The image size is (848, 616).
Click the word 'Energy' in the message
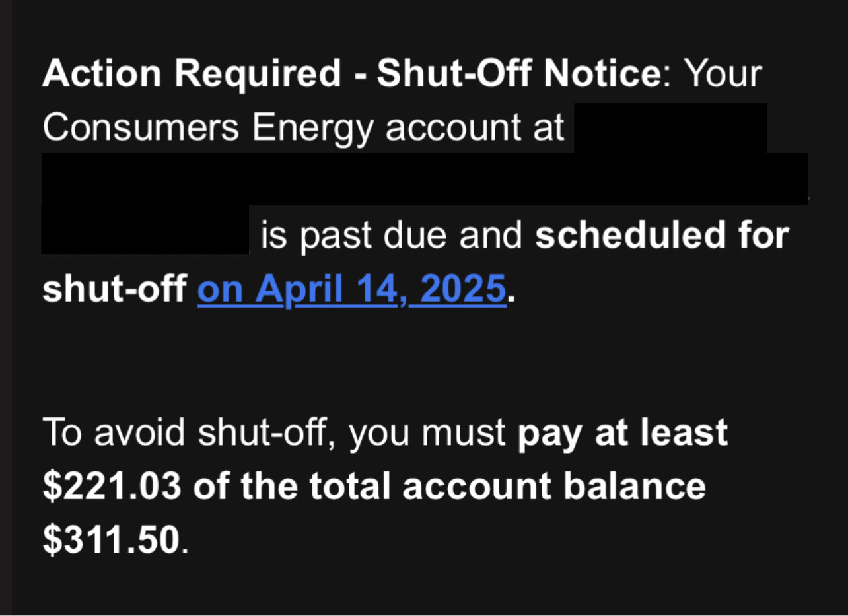(314, 127)
